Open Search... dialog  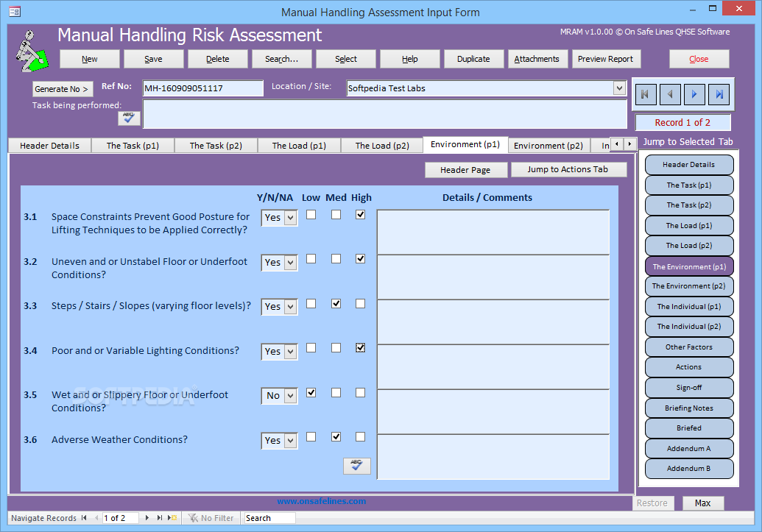point(282,59)
